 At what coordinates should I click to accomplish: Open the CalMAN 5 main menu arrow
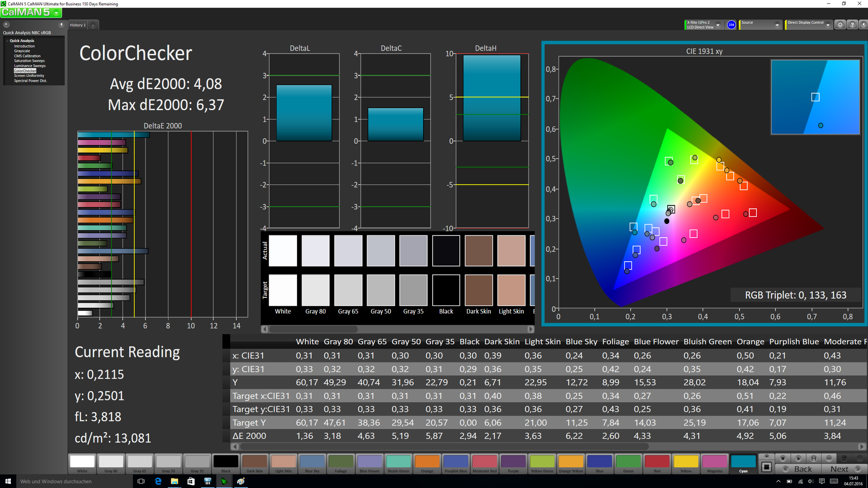coord(57,13)
